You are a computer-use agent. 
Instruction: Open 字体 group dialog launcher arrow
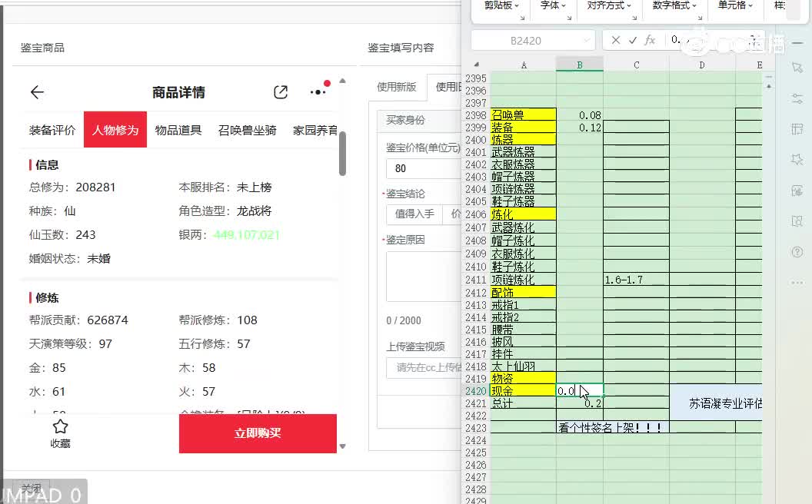point(569,18)
